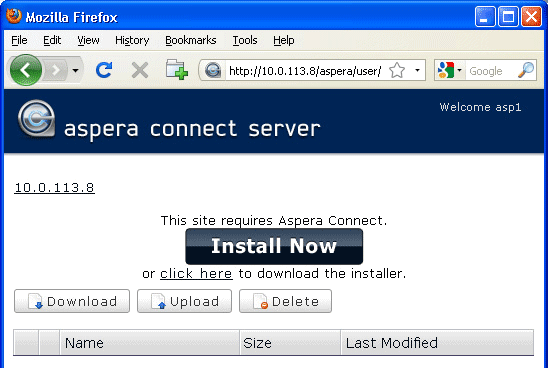548x368 pixels.
Task: Open the File menu
Action: (x=19, y=41)
